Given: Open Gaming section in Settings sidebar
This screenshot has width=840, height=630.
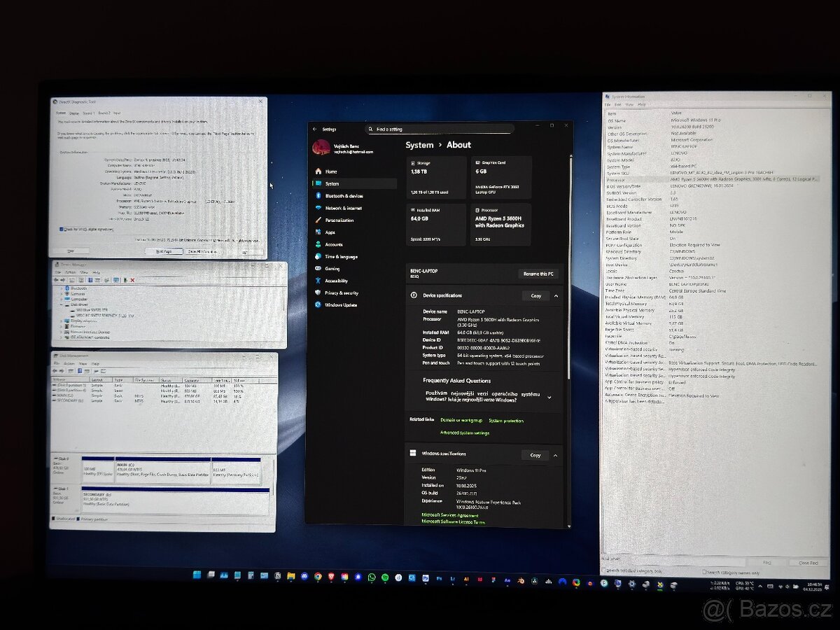Looking at the screenshot, I should click(x=331, y=267).
